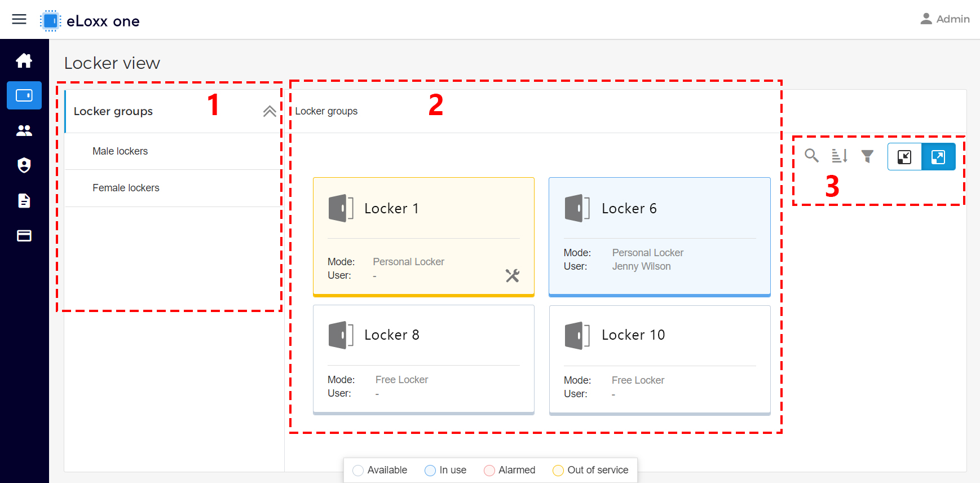
Task: Click Personal Locker mode on Locker 1
Action: [409, 262]
